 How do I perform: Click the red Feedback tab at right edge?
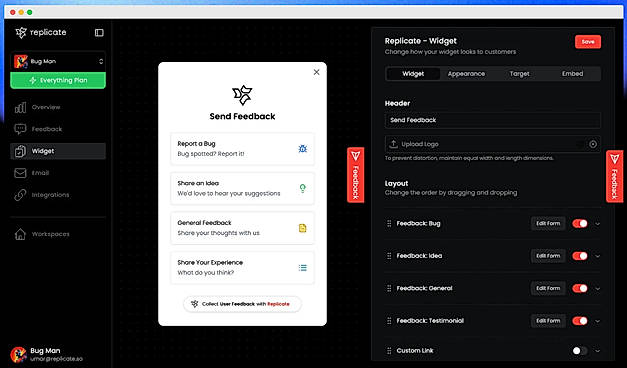615,176
